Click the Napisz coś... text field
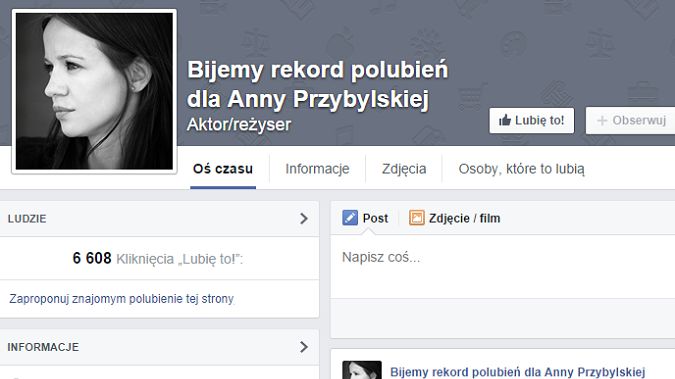The height and width of the screenshot is (379, 675). tap(502, 266)
